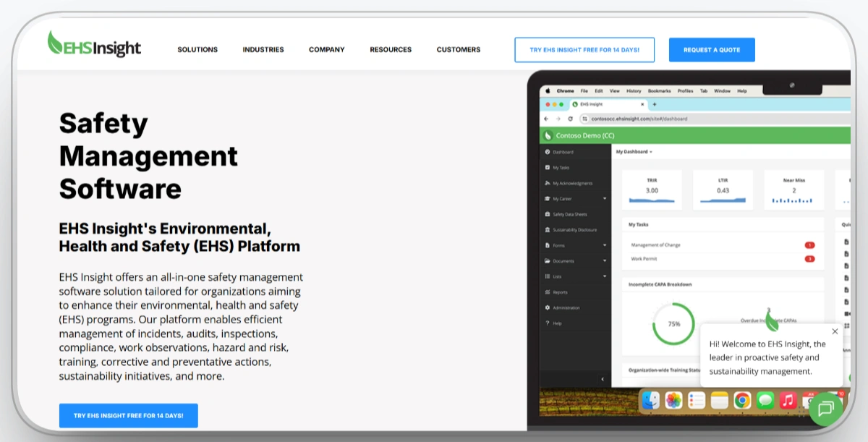Open a new tab with plus icon
868x442 pixels.
[x=655, y=104]
